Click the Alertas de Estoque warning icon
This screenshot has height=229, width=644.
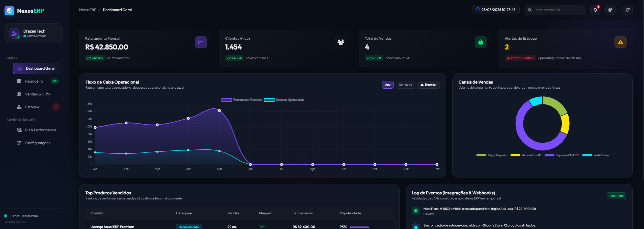coord(620,42)
